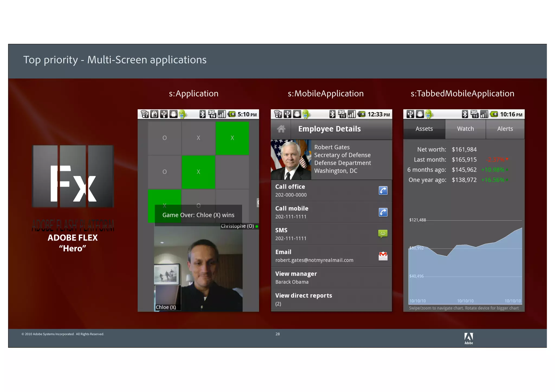
Task: Click the Game Over: Chloe (X) wins message
Action: point(198,215)
